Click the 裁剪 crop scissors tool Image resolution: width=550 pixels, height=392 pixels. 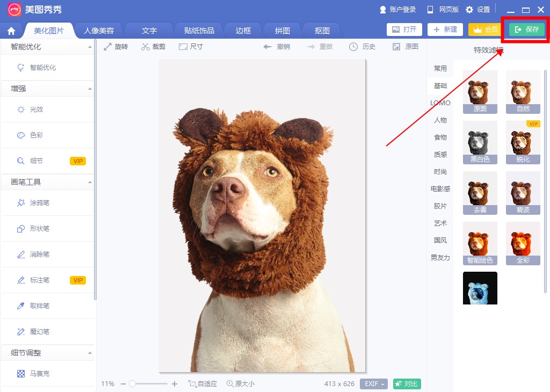pyautogui.click(x=153, y=47)
